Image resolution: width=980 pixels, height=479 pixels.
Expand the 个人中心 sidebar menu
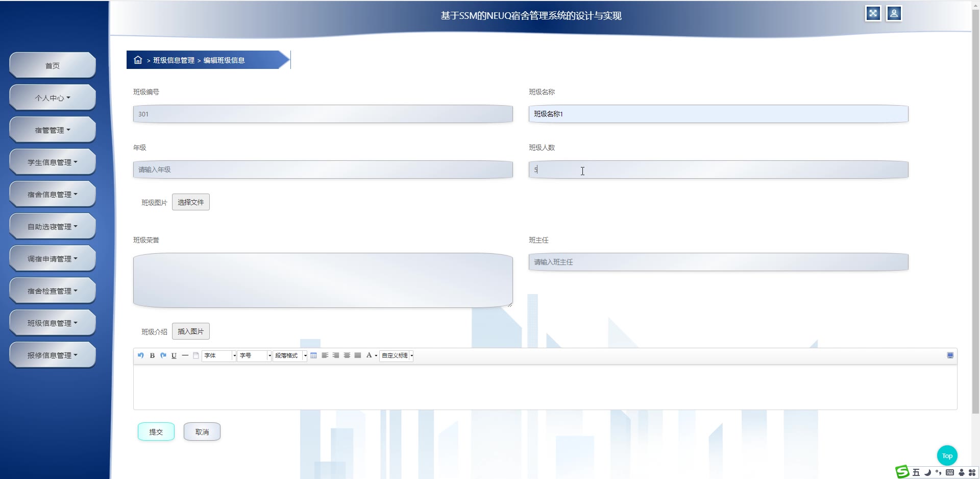(53, 98)
